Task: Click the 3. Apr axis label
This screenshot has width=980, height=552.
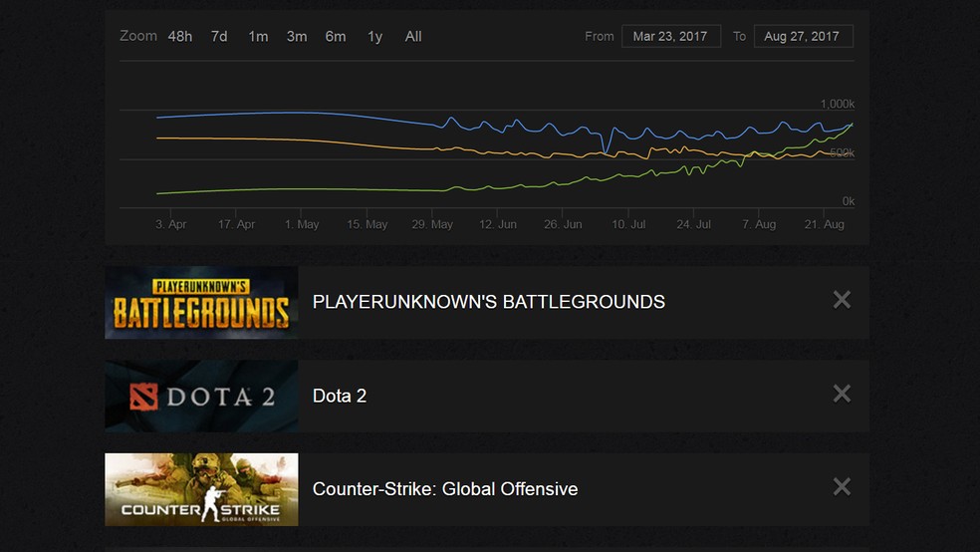Action: (x=170, y=224)
